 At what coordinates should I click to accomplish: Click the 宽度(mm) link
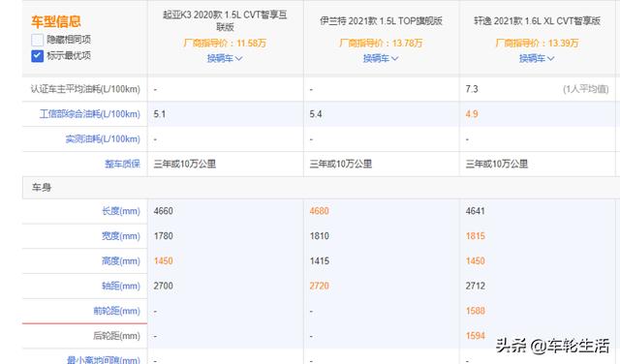(121, 236)
